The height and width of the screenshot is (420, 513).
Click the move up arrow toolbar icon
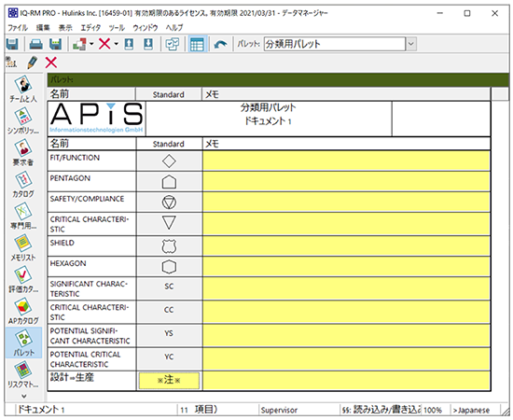click(x=129, y=44)
